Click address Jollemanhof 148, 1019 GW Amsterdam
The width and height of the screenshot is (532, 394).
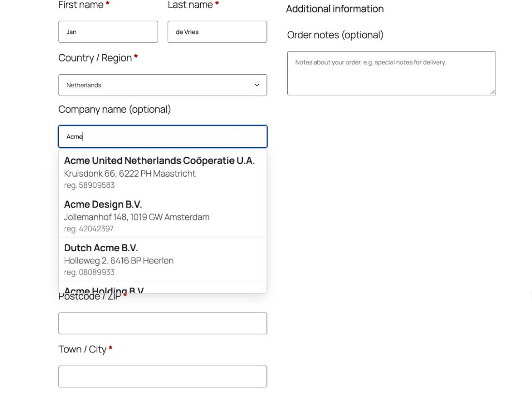point(137,217)
